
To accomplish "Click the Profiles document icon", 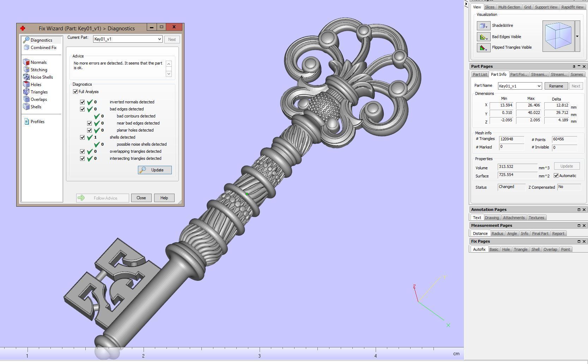I will pyautogui.click(x=26, y=122).
